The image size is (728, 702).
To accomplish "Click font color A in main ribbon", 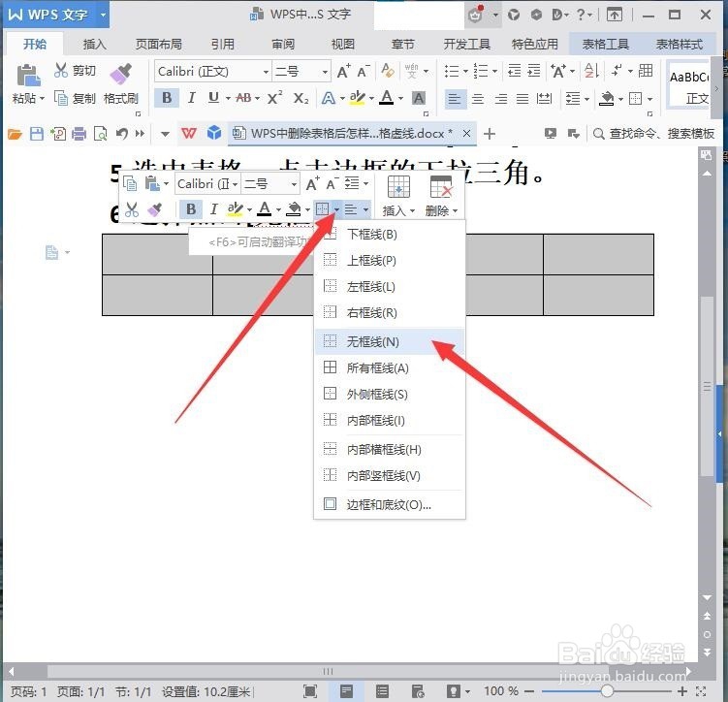I will [x=386, y=98].
